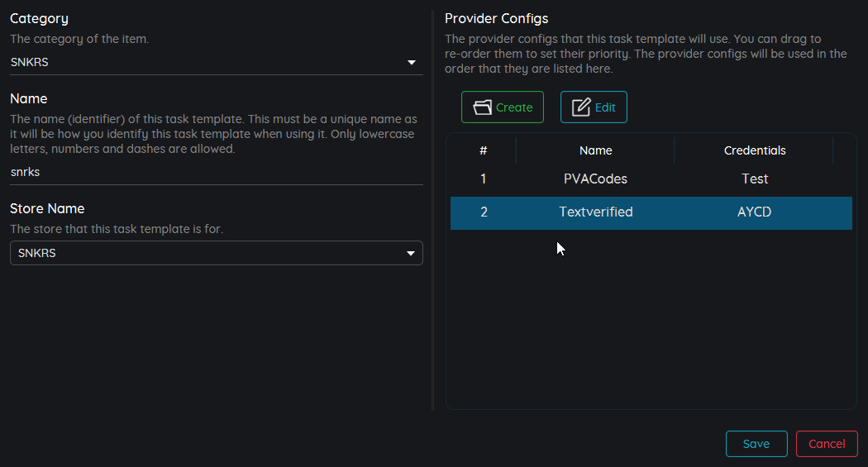Screen dimensions: 868x467
Task: Select the PVACodes provider config name
Action: (x=595, y=179)
